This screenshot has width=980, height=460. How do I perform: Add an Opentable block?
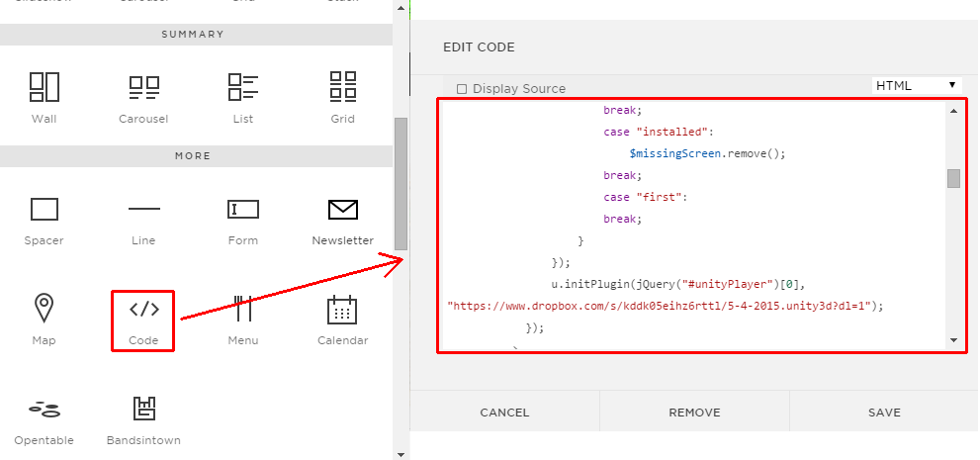pos(44,410)
